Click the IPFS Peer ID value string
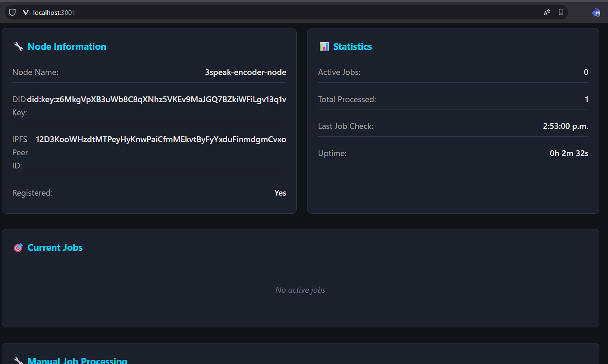The height and width of the screenshot is (364, 608). [x=161, y=139]
